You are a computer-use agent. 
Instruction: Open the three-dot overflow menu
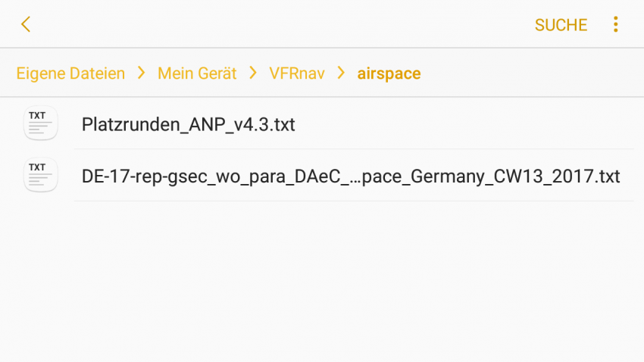[x=615, y=24]
